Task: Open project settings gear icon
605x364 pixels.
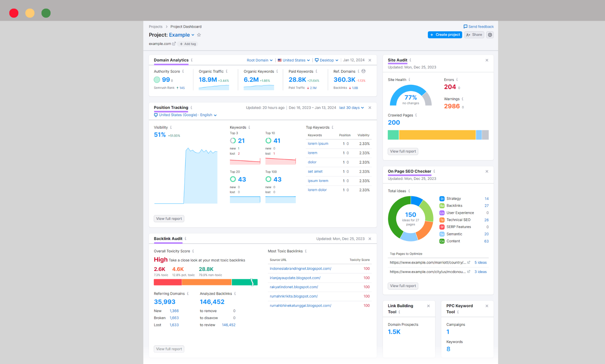Action: (490, 35)
